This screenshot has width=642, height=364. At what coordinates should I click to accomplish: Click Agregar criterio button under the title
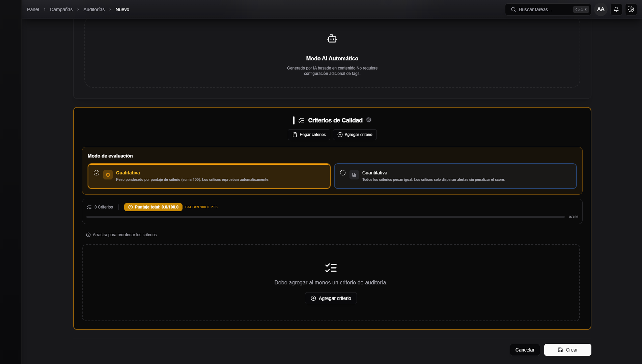point(355,135)
